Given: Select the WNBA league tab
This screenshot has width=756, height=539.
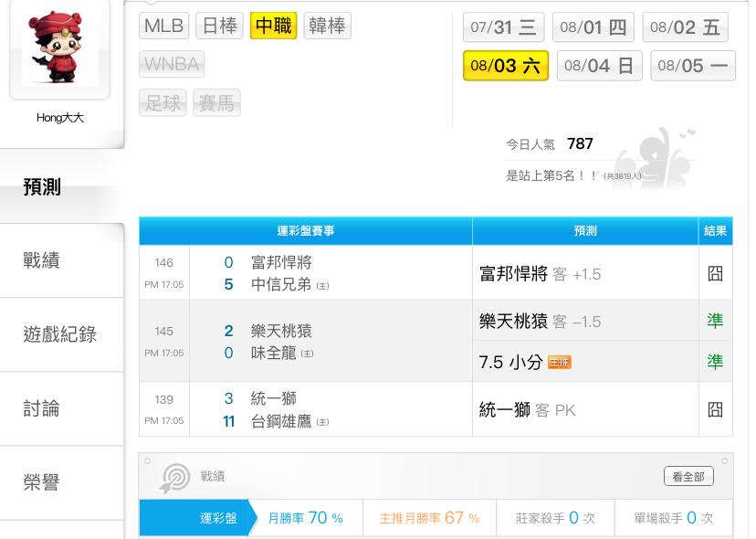Looking at the screenshot, I should (172, 64).
